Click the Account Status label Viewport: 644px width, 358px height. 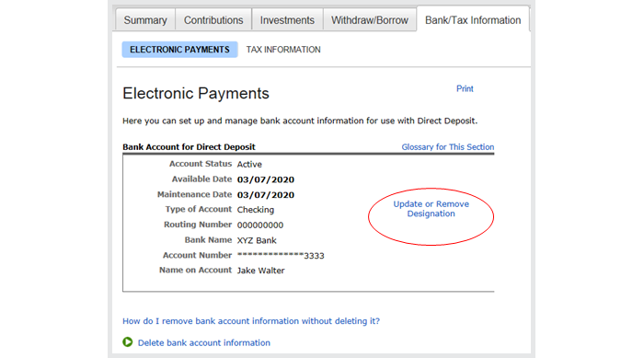201,164
